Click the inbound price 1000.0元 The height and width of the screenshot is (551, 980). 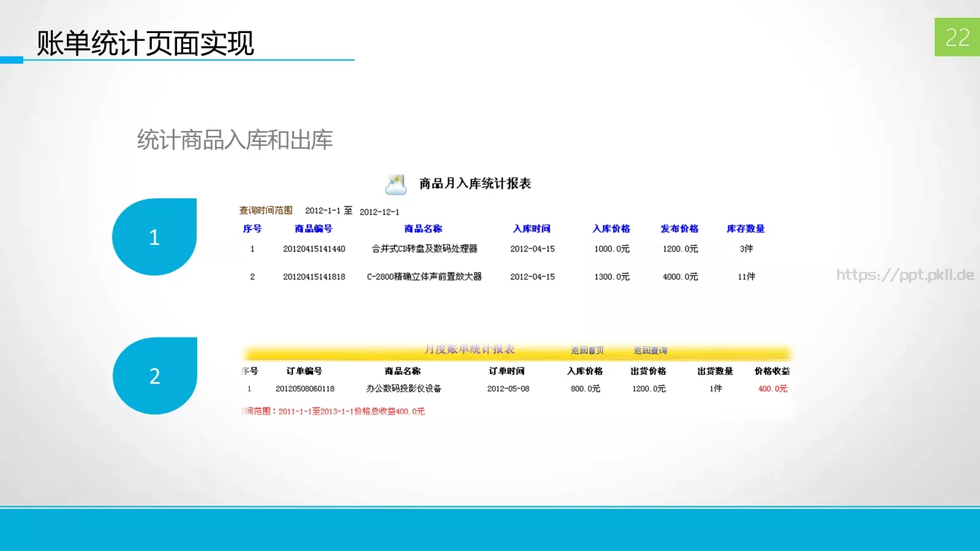(x=612, y=249)
